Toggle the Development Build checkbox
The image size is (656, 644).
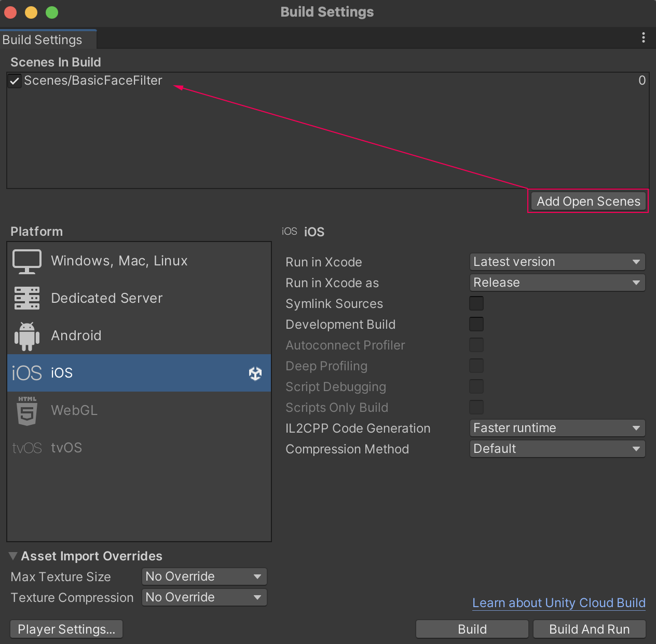476,324
